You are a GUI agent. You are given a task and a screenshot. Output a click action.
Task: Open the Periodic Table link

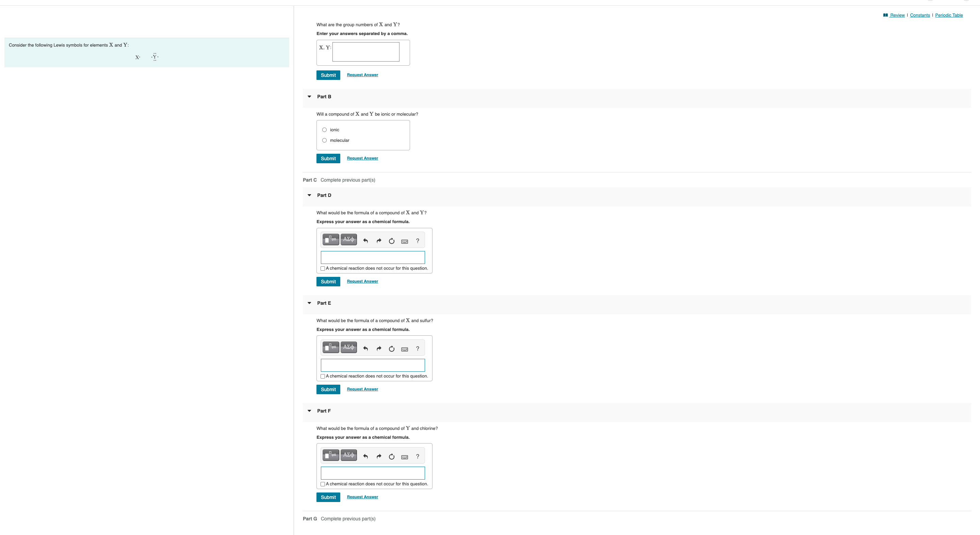(949, 15)
